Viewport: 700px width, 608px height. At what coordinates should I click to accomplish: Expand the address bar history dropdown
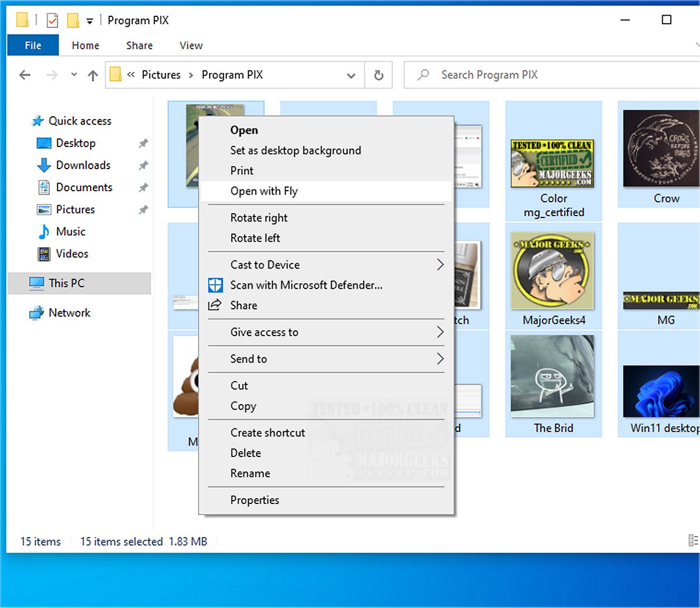point(351,76)
